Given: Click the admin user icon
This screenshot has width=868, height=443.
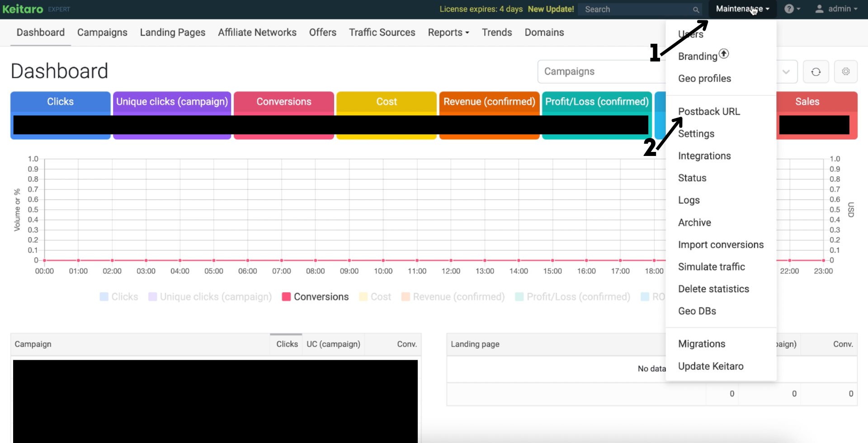Looking at the screenshot, I should 819,9.
